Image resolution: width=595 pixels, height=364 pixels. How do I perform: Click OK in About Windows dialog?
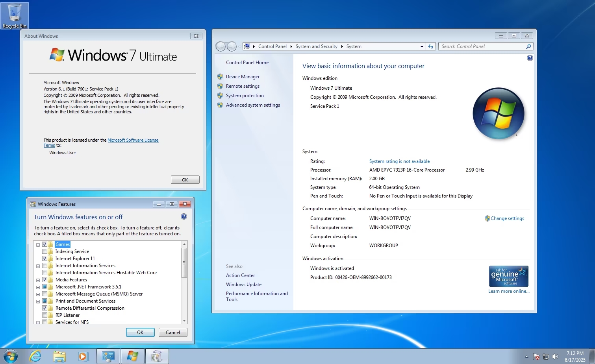coord(185,179)
